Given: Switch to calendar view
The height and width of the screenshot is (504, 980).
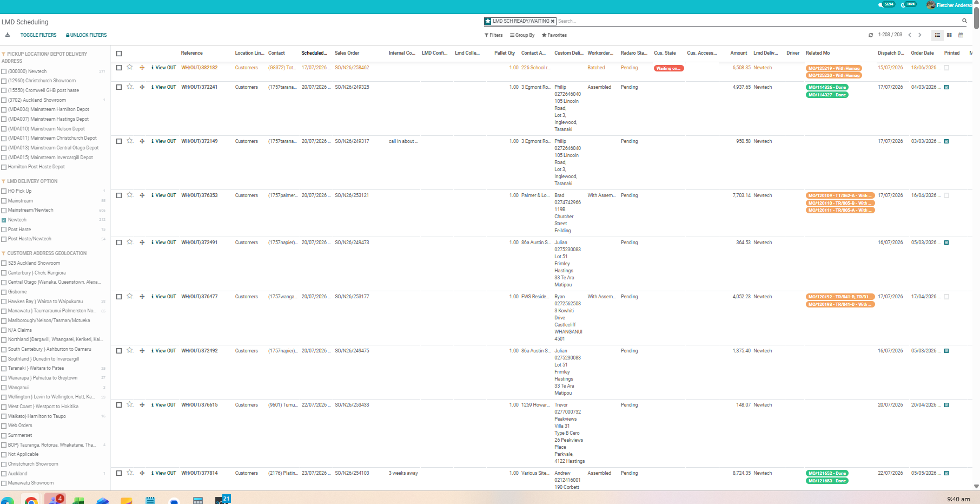Looking at the screenshot, I should coord(961,35).
